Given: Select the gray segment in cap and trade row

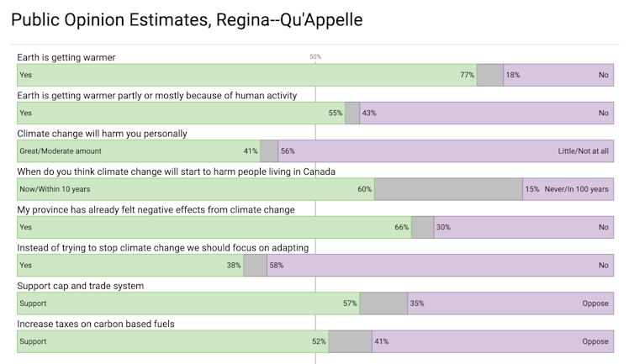Looking at the screenshot, I should [383, 303].
